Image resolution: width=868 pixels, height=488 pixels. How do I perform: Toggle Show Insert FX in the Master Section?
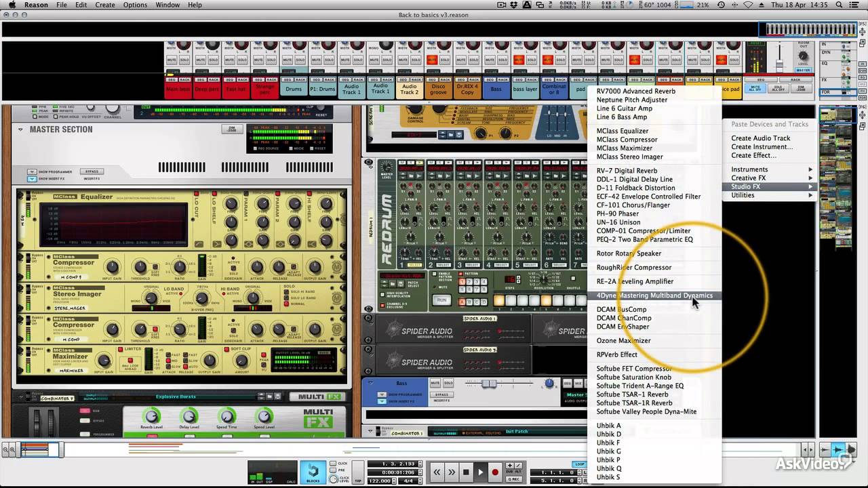point(32,179)
